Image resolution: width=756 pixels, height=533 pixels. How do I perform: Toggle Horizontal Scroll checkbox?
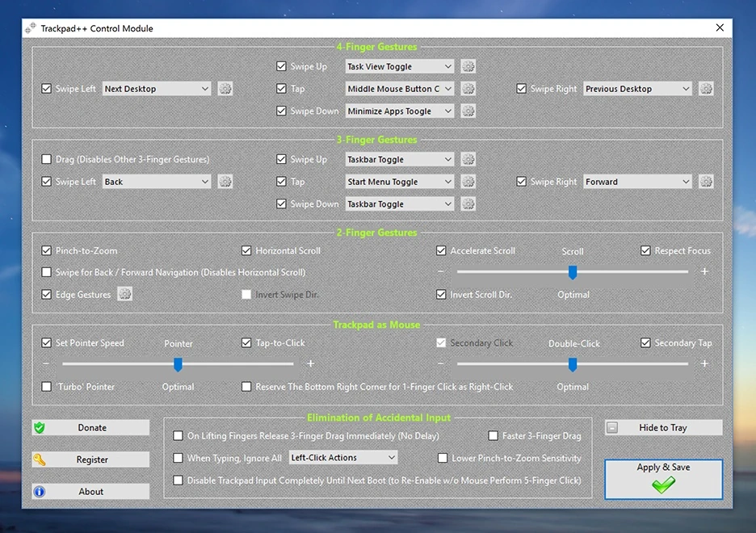246,250
